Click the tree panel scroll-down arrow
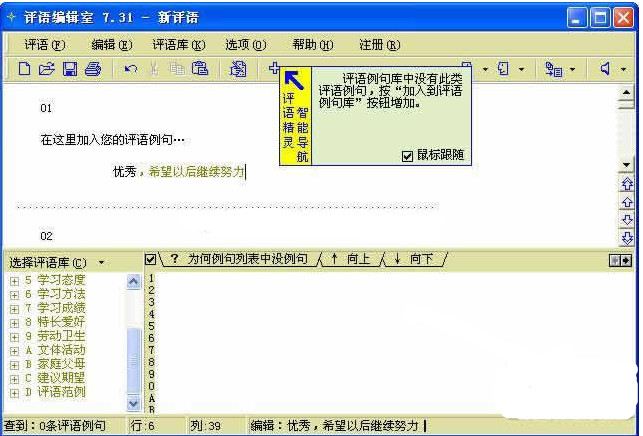This screenshot has height=436, width=643. [x=133, y=403]
